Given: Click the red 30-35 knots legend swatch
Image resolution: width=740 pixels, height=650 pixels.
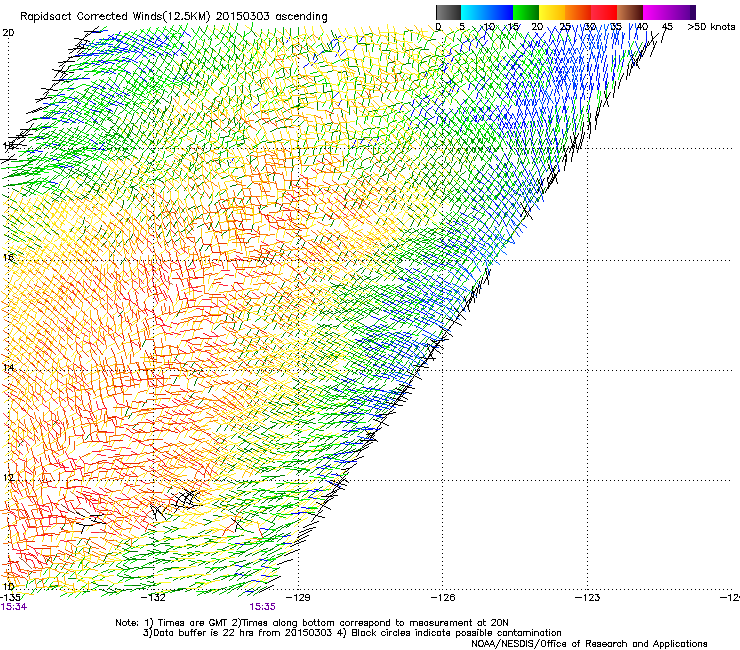Looking at the screenshot, I should (x=604, y=12).
